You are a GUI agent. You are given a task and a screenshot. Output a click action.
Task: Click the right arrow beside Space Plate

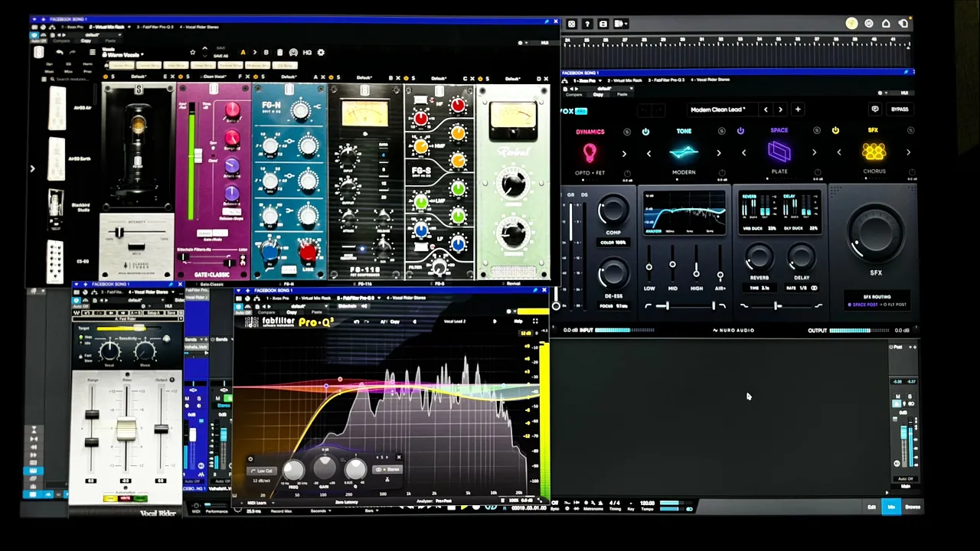[x=814, y=152]
